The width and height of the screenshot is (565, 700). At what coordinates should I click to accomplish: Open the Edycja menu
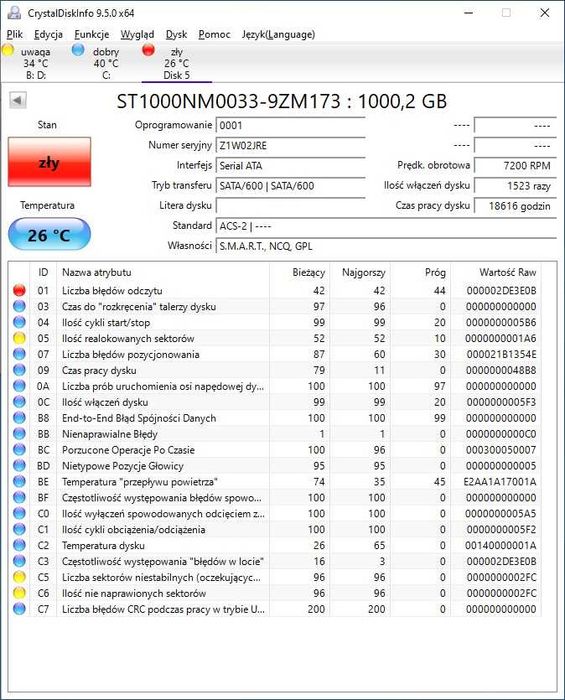click(48, 34)
